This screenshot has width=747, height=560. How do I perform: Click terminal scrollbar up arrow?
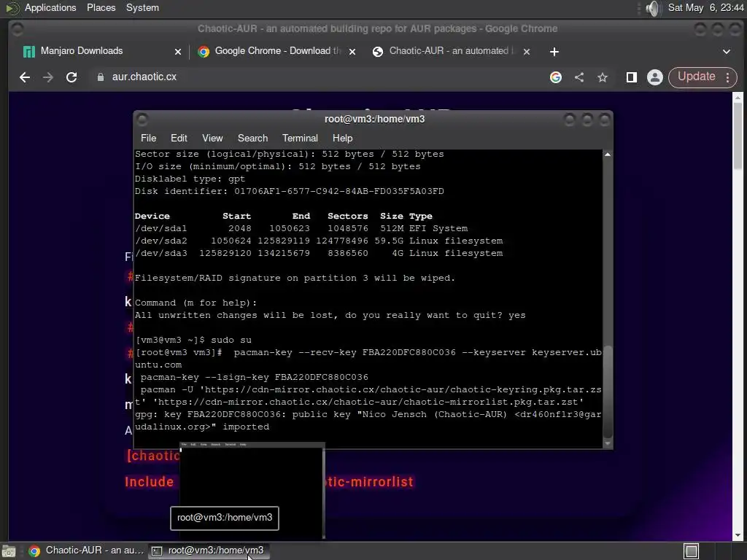[x=608, y=155]
